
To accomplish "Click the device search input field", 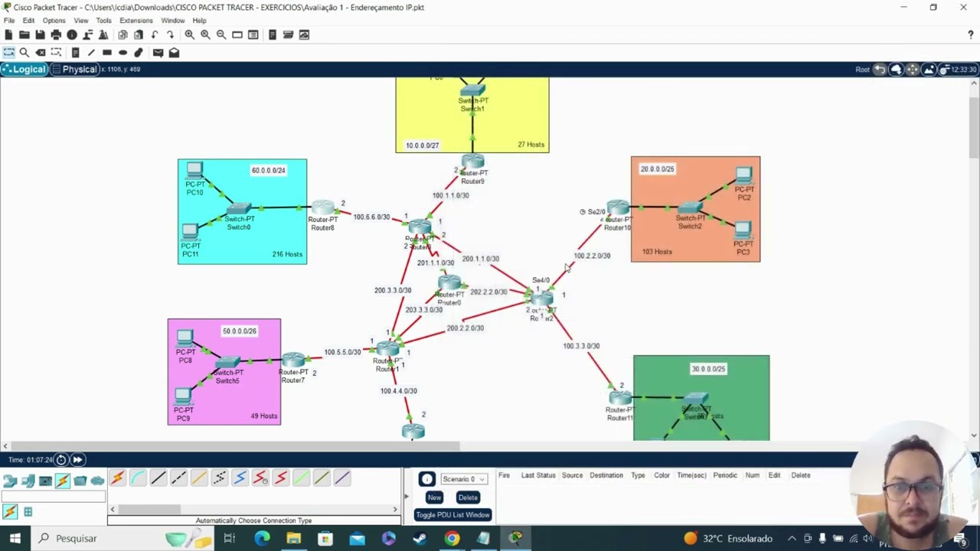I will tap(53, 497).
